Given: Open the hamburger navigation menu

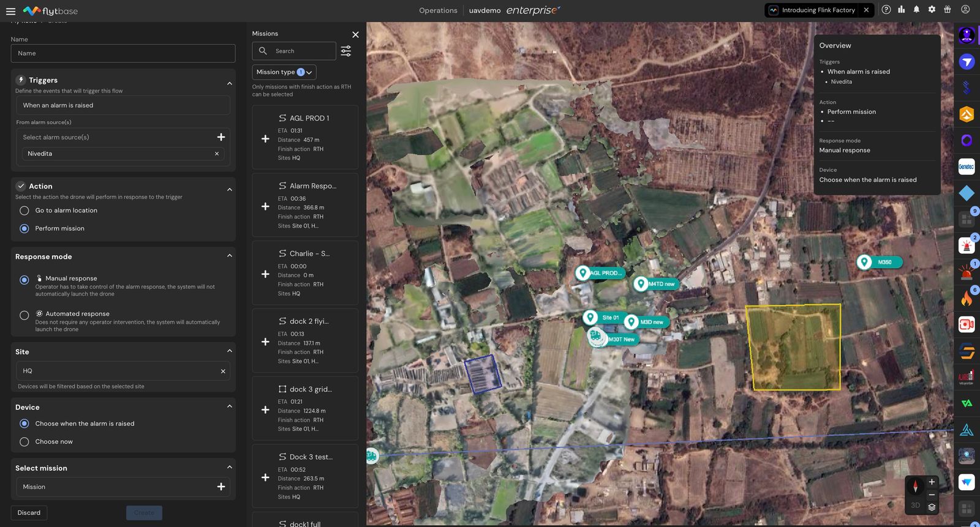Looking at the screenshot, I should [10, 11].
